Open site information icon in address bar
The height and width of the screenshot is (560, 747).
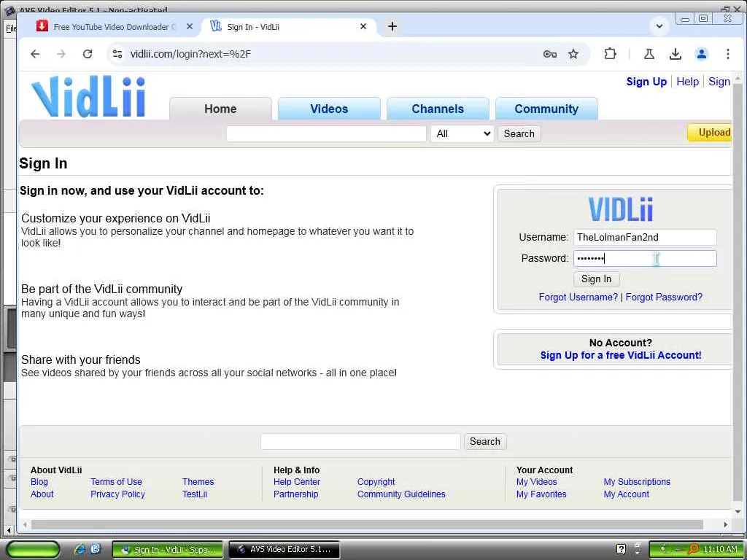(117, 54)
